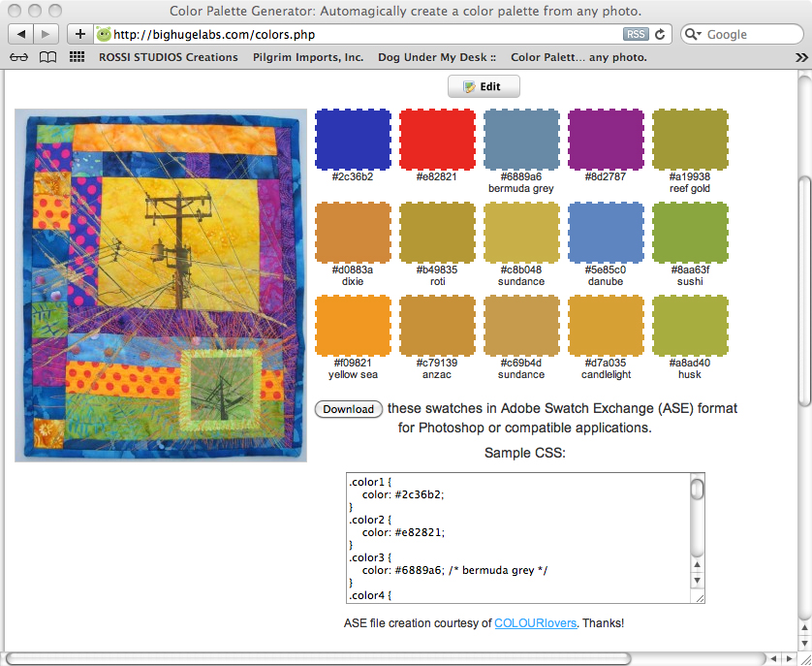Click the CSS text area resize grip
The width and height of the screenshot is (812, 666).
pyautogui.click(x=699, y=598)
